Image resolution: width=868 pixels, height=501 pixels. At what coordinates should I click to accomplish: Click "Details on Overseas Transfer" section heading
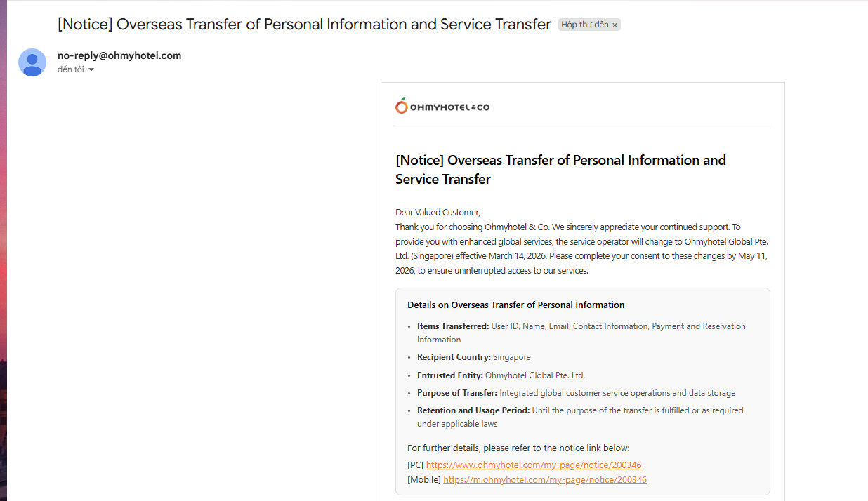tap(515, 305)
